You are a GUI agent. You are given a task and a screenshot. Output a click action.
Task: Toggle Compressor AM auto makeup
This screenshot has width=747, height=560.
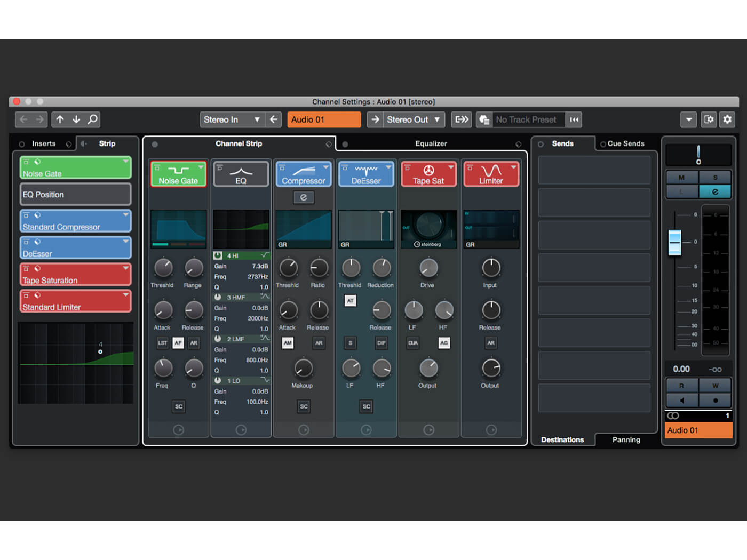pyautogui.click(x=288, y=343)
